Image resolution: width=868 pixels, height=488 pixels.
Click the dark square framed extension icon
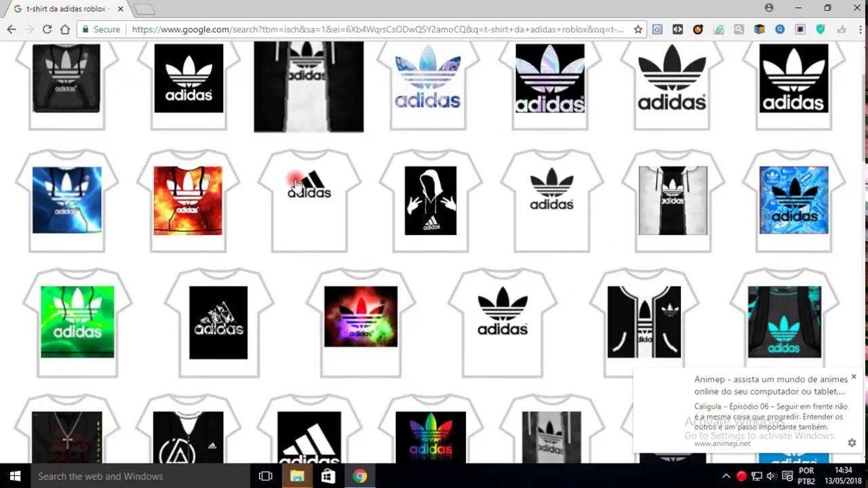(x=800, y=29)
